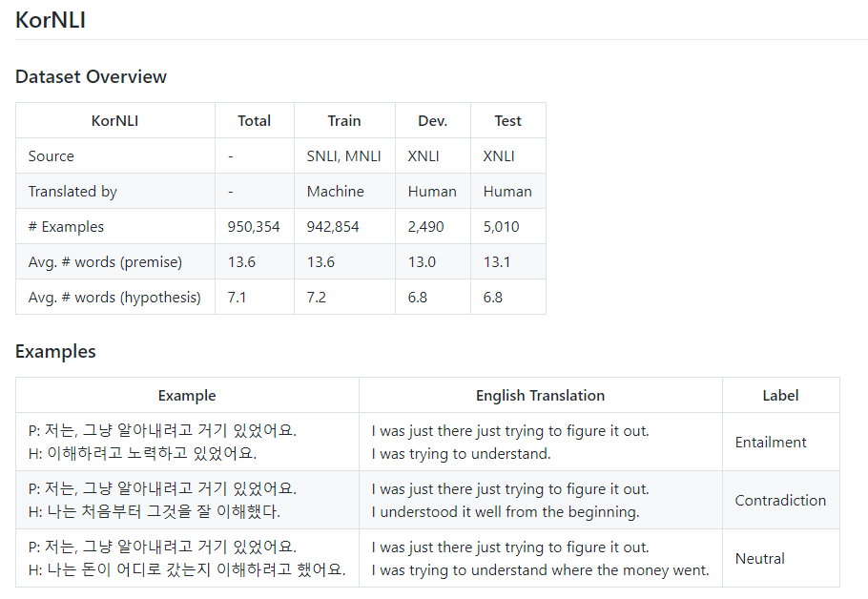
Task: Click Avg. # words (hypothesis) label
Action: [114, 298]
